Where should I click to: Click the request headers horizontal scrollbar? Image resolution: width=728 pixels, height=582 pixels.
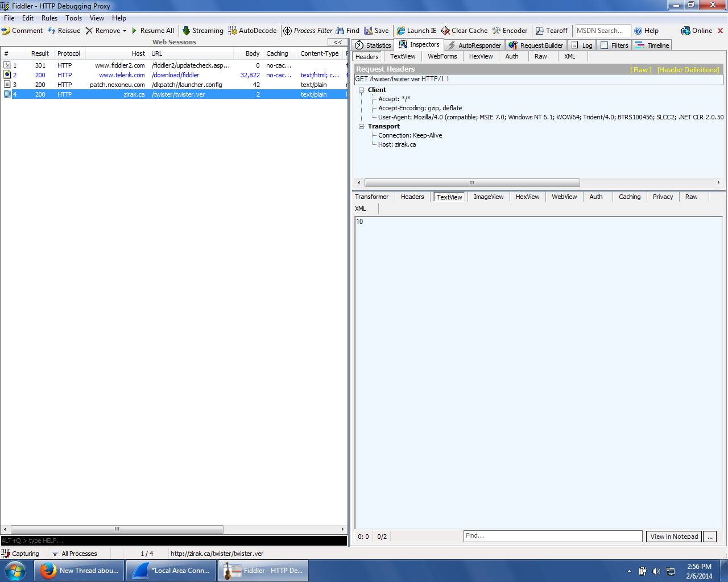tap(472, 183)
